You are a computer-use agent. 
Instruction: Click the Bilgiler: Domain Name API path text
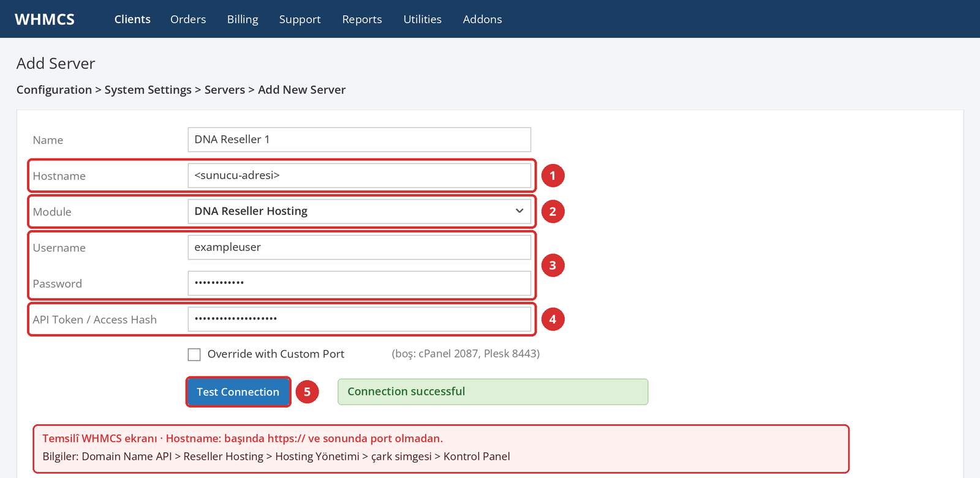(276, 457)
